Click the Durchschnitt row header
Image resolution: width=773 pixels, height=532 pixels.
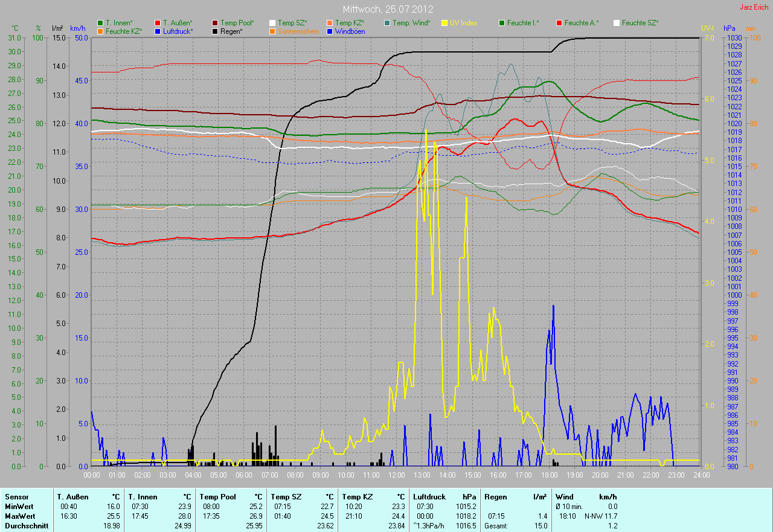(26, 526)
